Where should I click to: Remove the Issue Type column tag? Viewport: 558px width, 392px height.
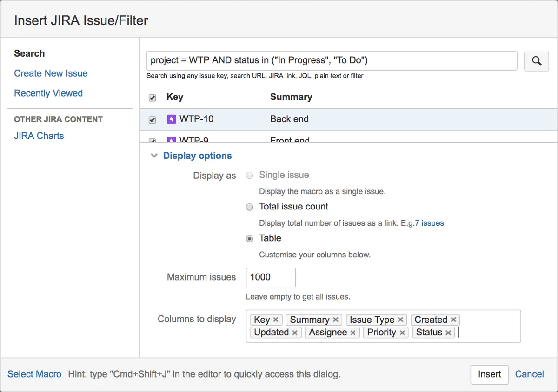click(x=400, y=320)
